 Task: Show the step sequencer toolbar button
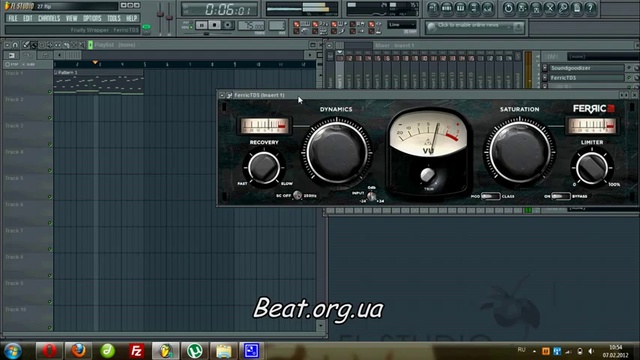tap(447, 8)
